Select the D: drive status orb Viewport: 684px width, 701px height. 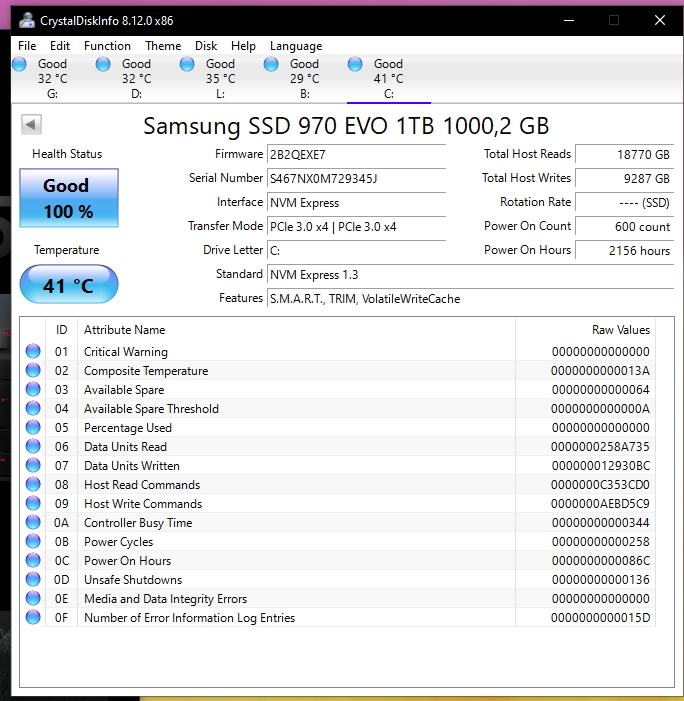tap(103, 64)
